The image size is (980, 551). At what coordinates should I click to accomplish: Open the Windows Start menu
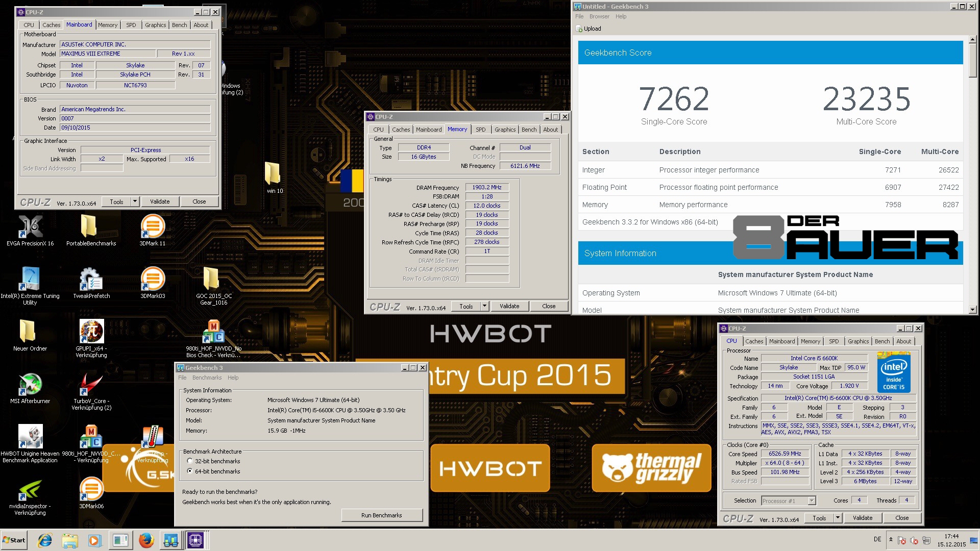click(14, 540)
